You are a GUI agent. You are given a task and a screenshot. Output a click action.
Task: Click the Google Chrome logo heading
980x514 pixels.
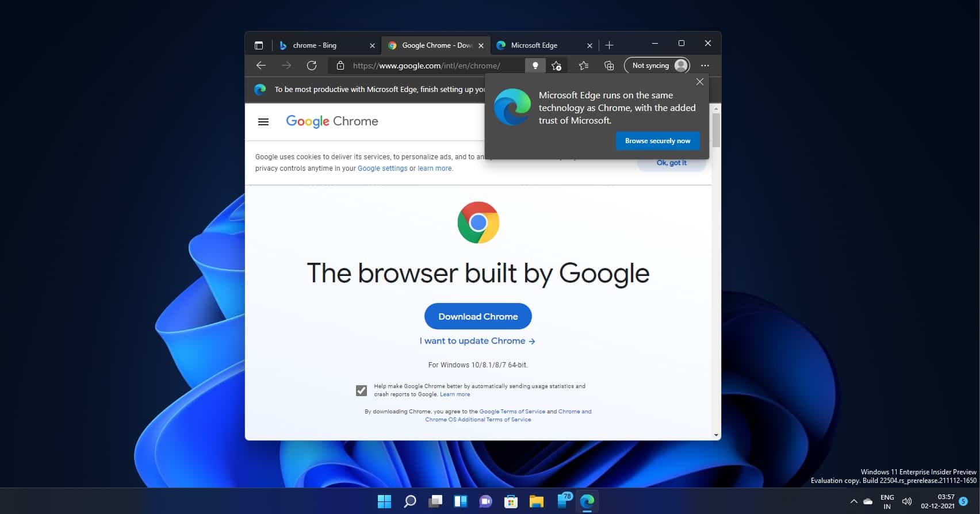coord(332,121)
